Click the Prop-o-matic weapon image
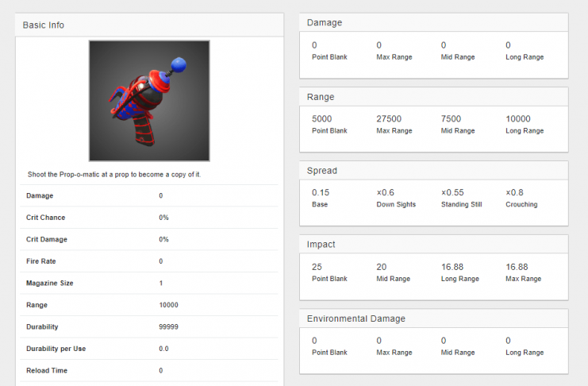The width and height of the screenshot is (588, 386). [x=149, y=101]
